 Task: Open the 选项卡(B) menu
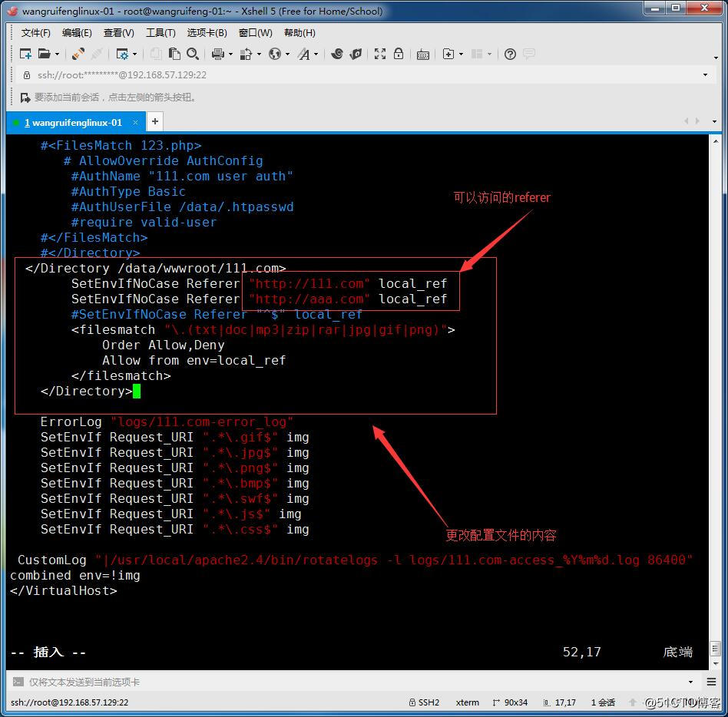point(207,33)
